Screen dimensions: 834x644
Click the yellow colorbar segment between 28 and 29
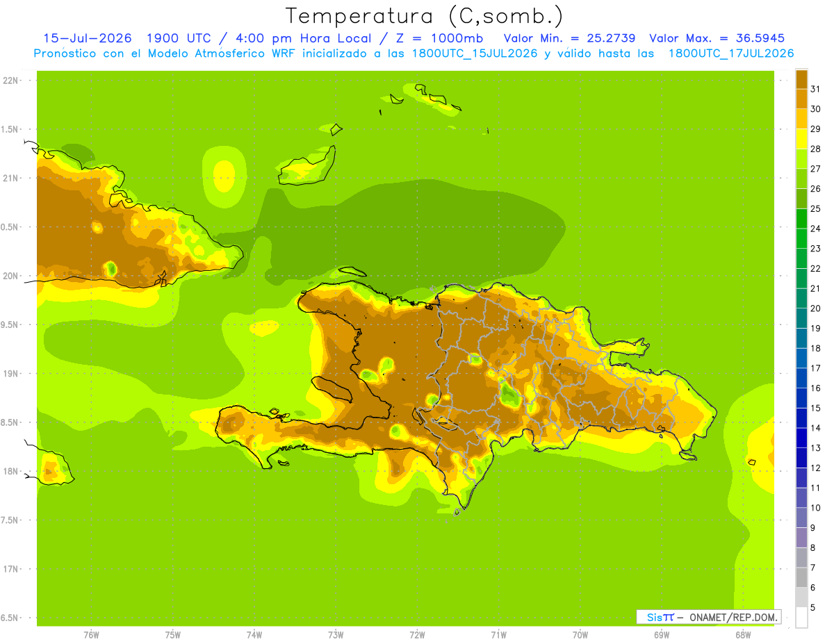(801, 139)
